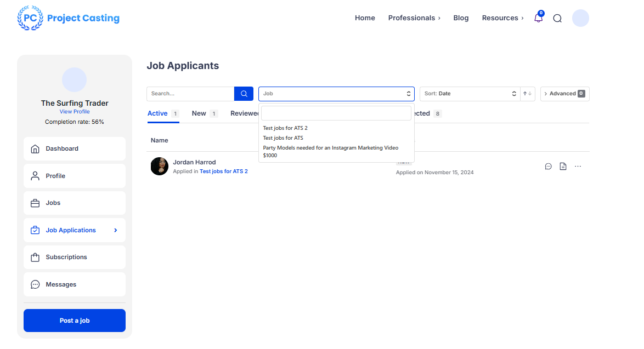Screen dimensions: 644x349
Task: Type in the job dropdown filter field
Action: pyautogui.click(x=336, y=113)
